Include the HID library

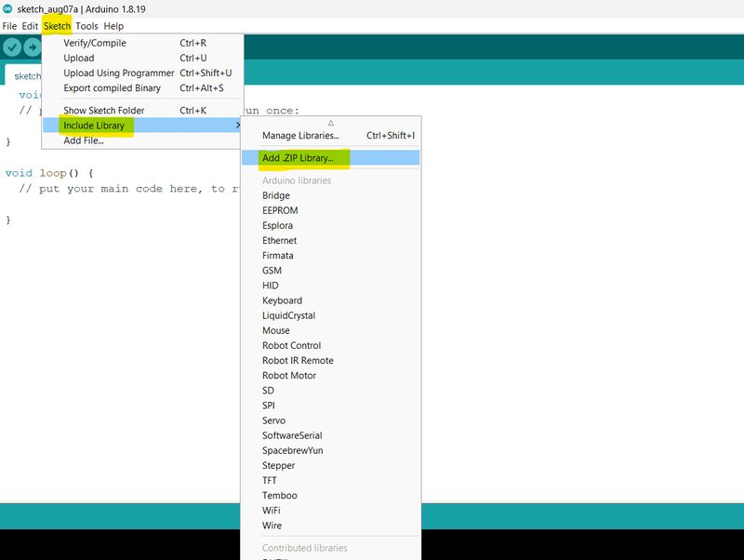coord(331,286)
